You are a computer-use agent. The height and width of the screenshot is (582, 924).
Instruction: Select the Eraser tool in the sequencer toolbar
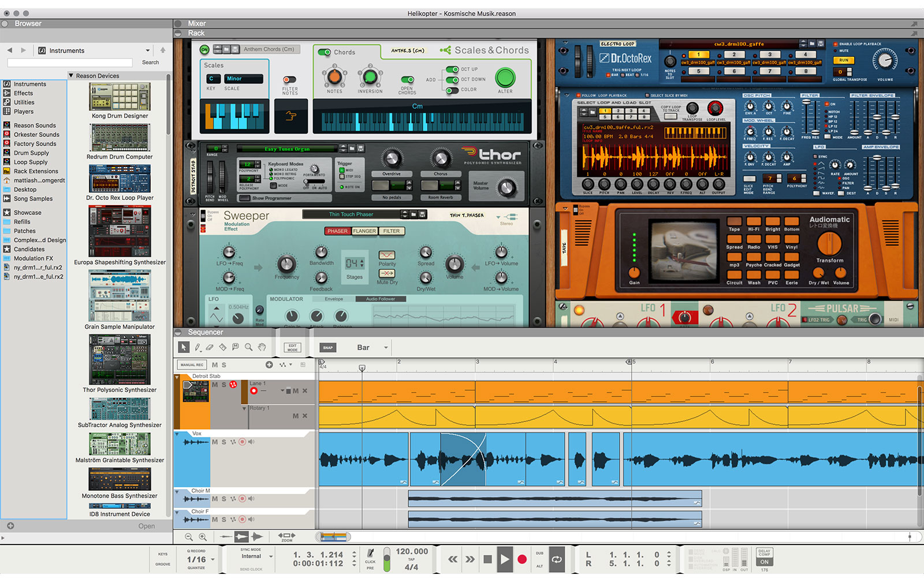[x=209, y=347]
